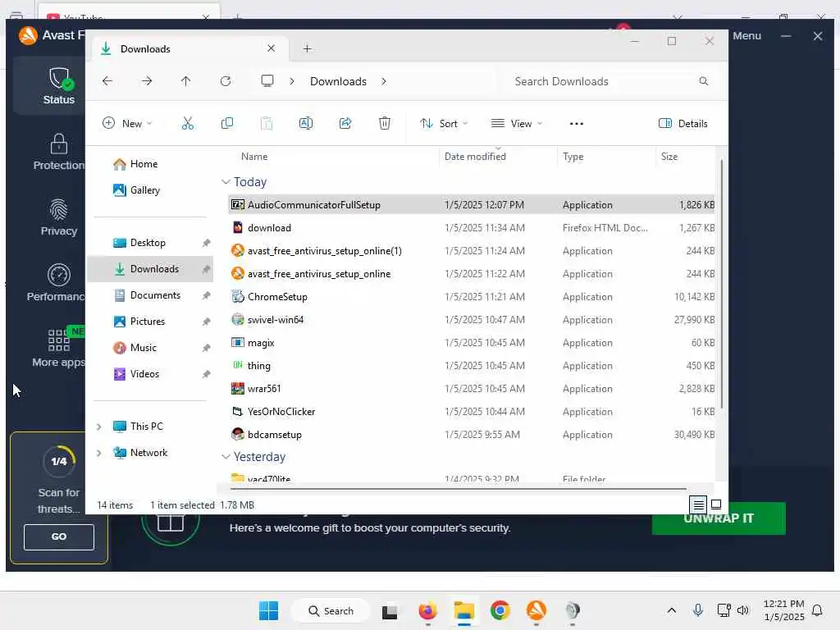Show hidden icons chevron in system tray
The height and width of the screenshot is (630, 840).
pyautogui.click(x=671, y=610)
